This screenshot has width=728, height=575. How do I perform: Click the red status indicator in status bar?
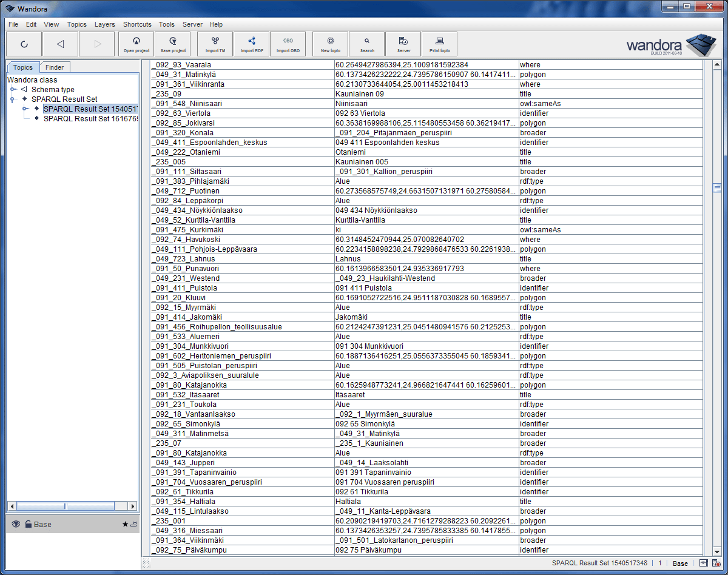719,563
